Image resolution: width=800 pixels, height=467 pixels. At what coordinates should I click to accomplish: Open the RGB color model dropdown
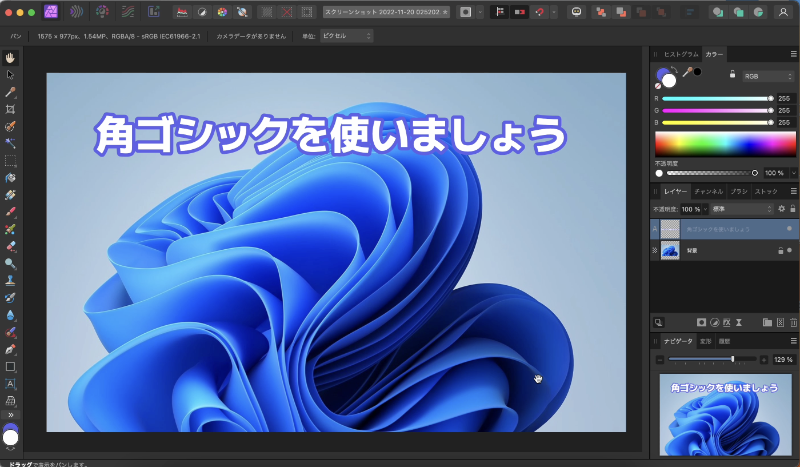click(768, 76)
